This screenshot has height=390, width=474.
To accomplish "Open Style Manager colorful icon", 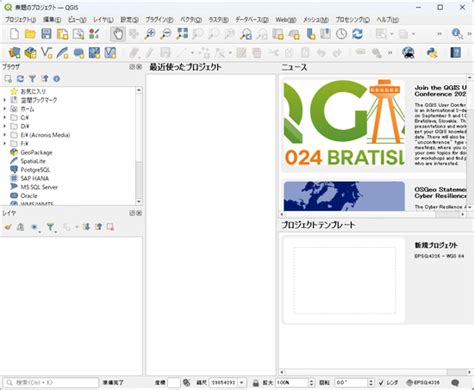I will point(94,34).
